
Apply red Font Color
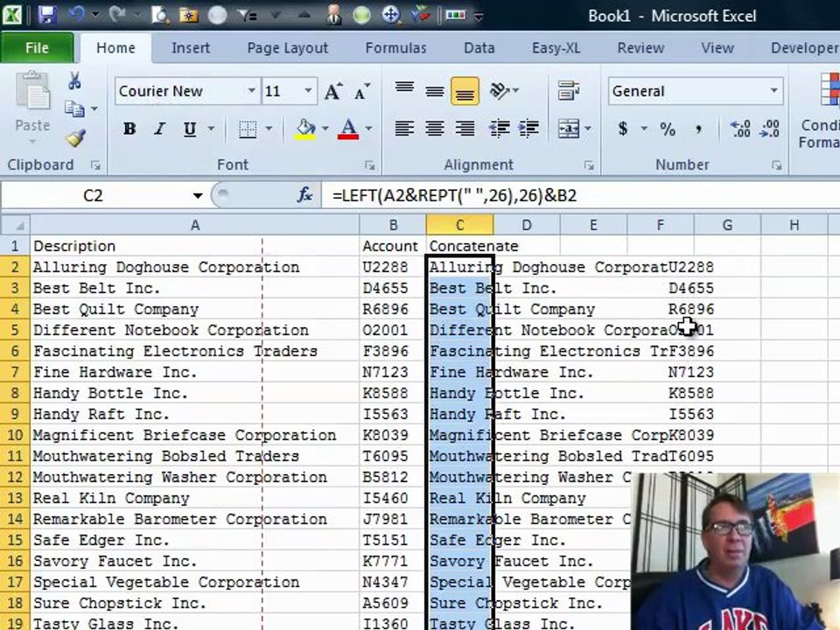pyautogui.click(x=348, y=129)
